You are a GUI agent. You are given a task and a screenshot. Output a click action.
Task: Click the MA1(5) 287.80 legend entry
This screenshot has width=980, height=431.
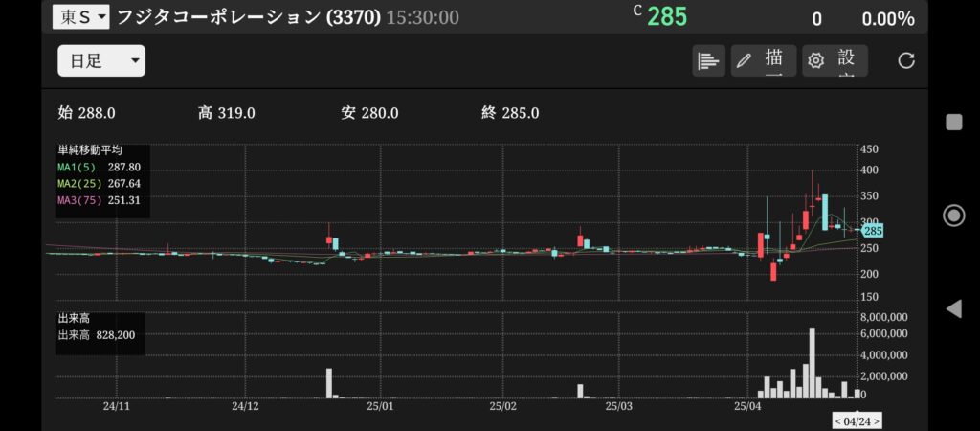coord(99,167)
